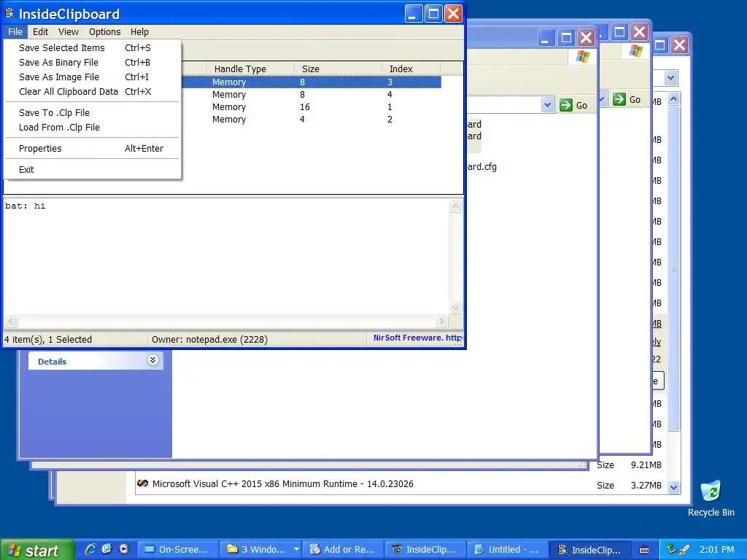
Task: Sort by Handle Type column header
Action: [x=251, y=69]
